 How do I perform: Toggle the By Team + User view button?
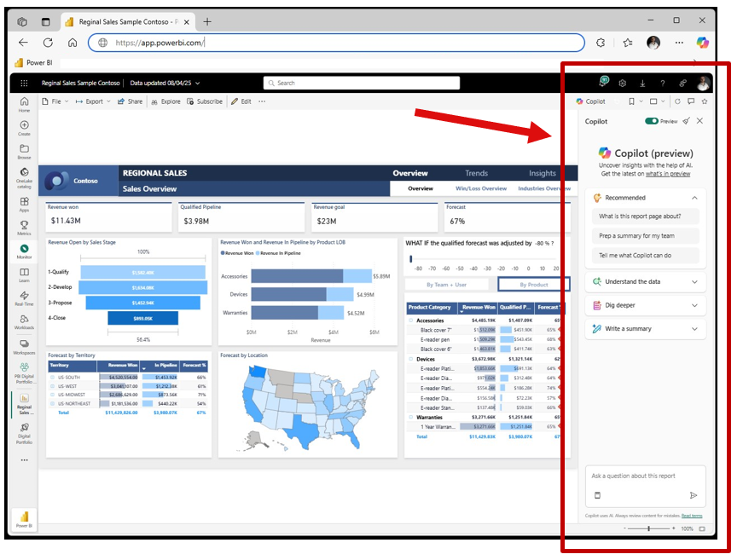[x=446, y=285]
